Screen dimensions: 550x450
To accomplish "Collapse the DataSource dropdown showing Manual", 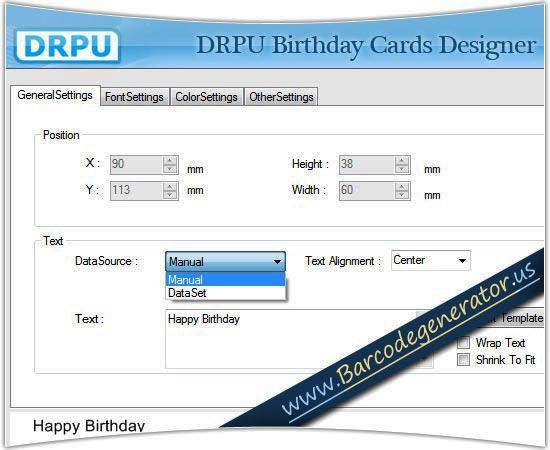I will click(x=225, y=261).
